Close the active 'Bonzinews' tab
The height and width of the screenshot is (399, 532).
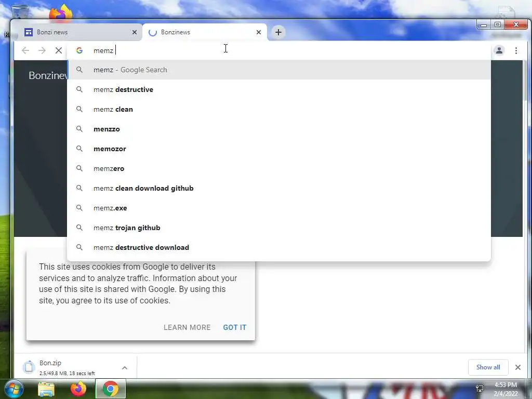coord(259,32)
